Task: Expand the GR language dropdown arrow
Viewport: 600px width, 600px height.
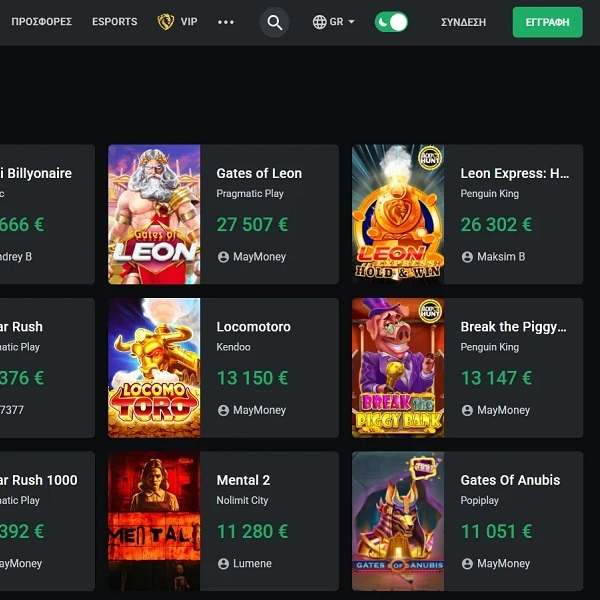Action: point(351,22)
